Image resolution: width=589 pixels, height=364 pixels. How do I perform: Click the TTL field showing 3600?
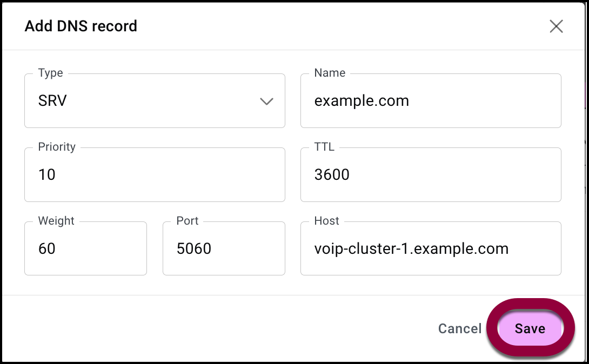tap(430, 175)
